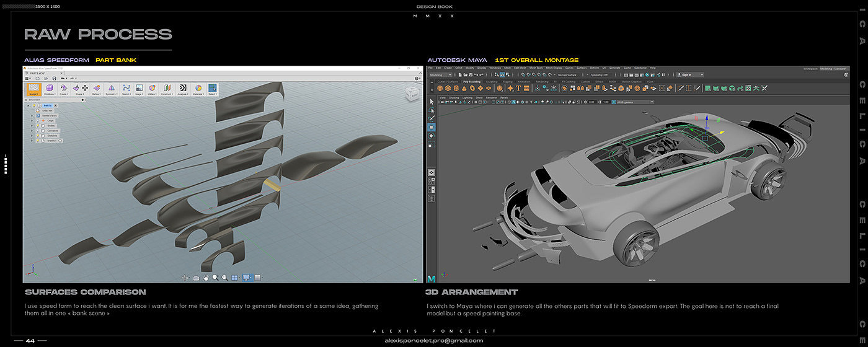Click the gamma value field showing 1.00
The width and height of the screenshot is (868, 347).
(605, 102)
